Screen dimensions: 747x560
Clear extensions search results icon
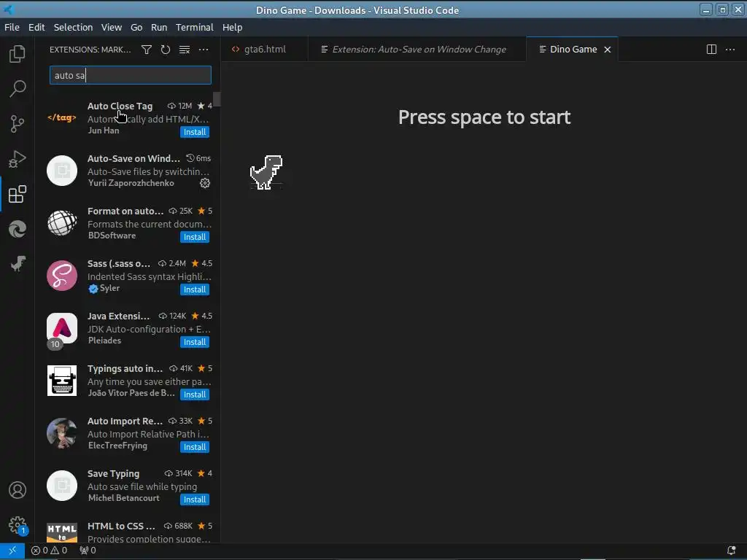185,50
